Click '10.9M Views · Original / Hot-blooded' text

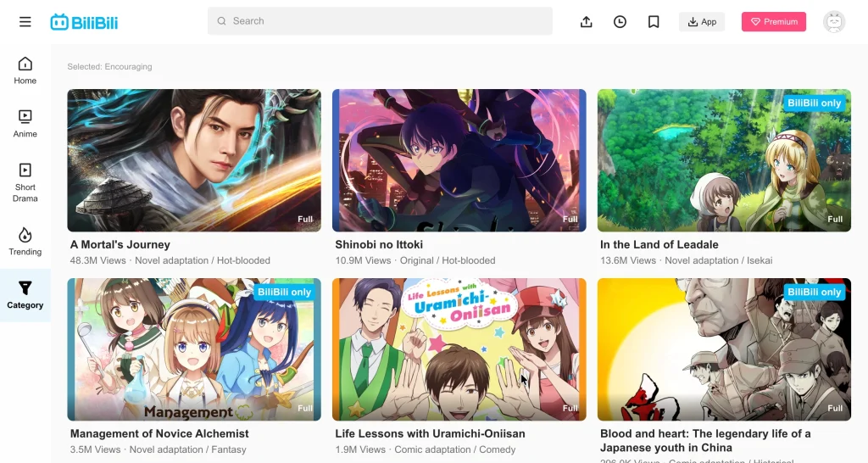click(415, 260)
